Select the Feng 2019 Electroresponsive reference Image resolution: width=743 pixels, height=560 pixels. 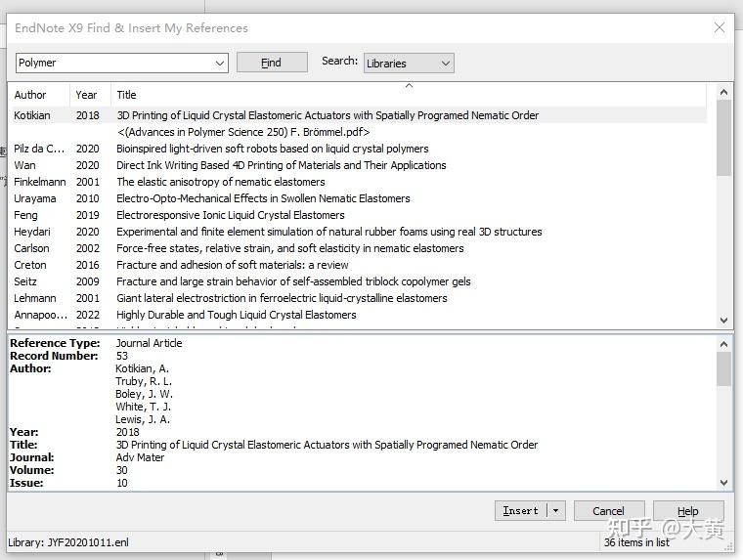(x=358, y=215)
